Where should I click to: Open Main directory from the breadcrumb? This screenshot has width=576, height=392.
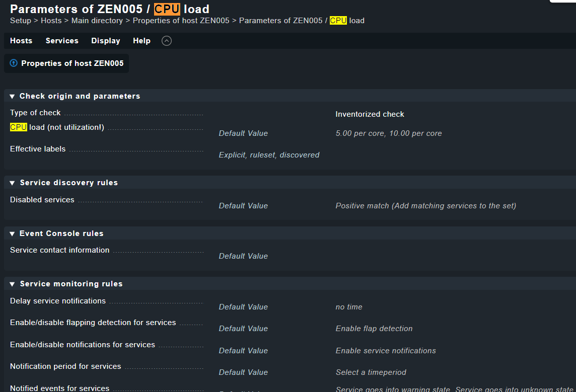tap(97, 21)
